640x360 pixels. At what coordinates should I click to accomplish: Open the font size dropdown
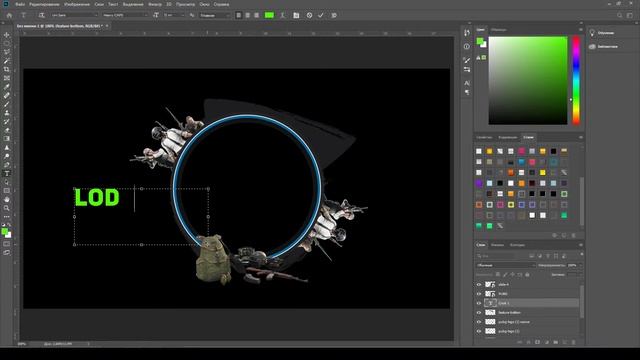175,15
